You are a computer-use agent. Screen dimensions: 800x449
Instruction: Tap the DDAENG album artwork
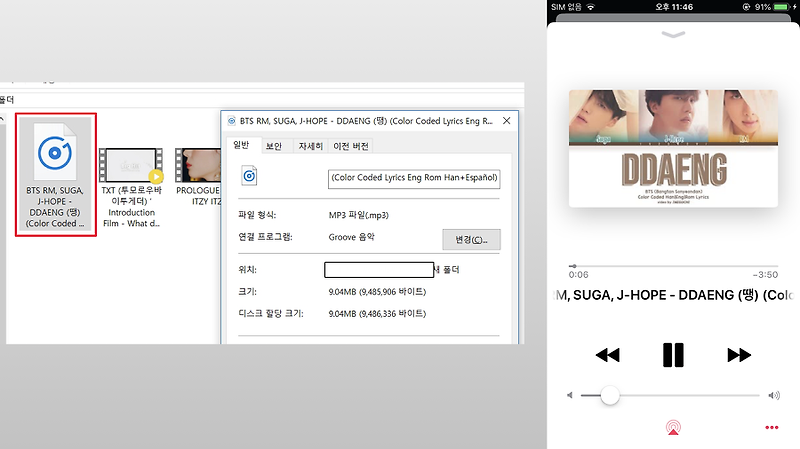673,148
